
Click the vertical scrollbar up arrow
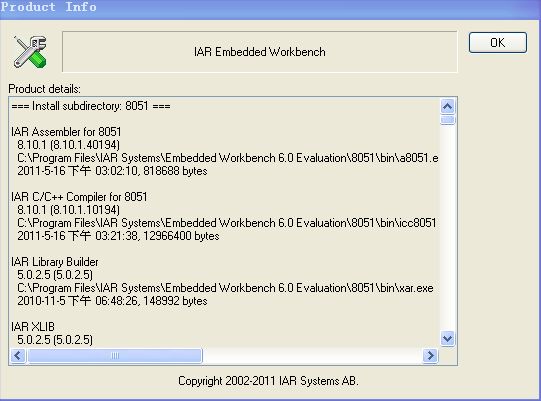pyautogui.click(x=447, y=106)
